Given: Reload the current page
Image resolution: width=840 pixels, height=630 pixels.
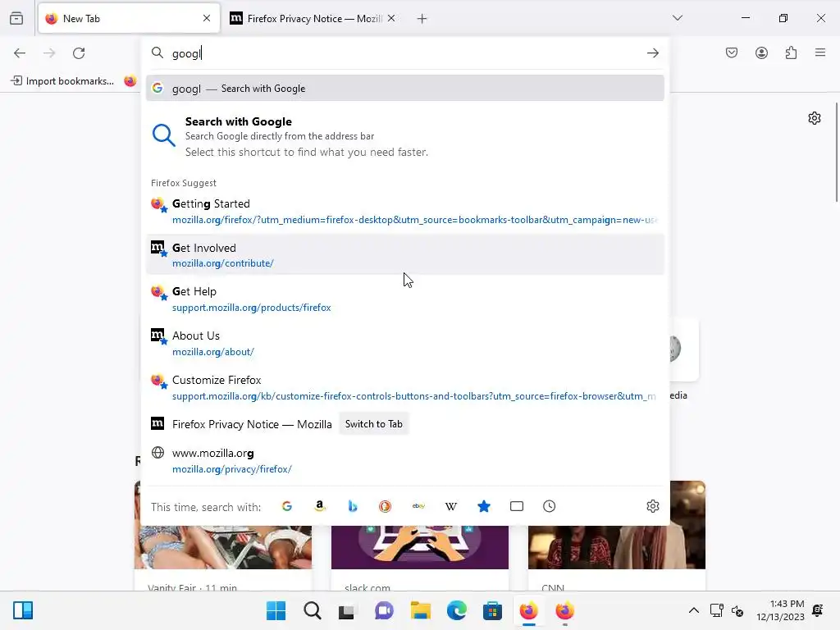Looking at the screenshot, I should (79, 53).
